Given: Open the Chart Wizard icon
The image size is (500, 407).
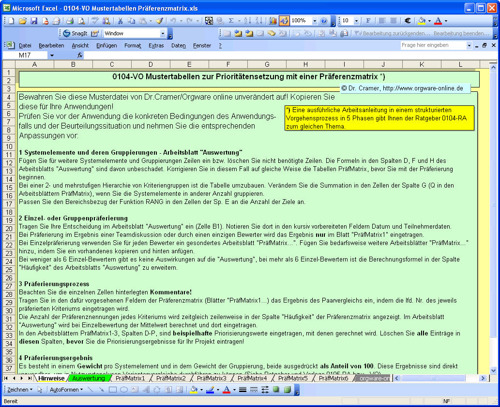Looking at the screenshot, I should pyautogui.click(x=273, y=21).
